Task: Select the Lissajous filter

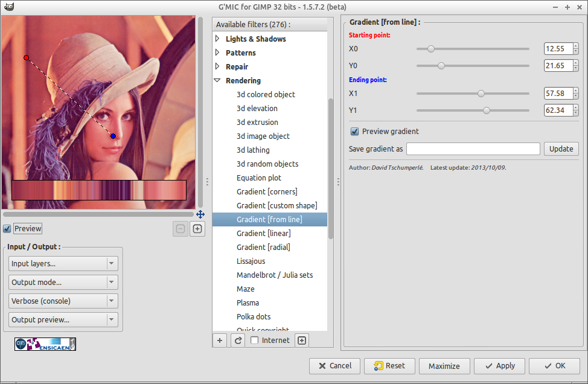Action: pyautogui.click(x=270, y=261)
